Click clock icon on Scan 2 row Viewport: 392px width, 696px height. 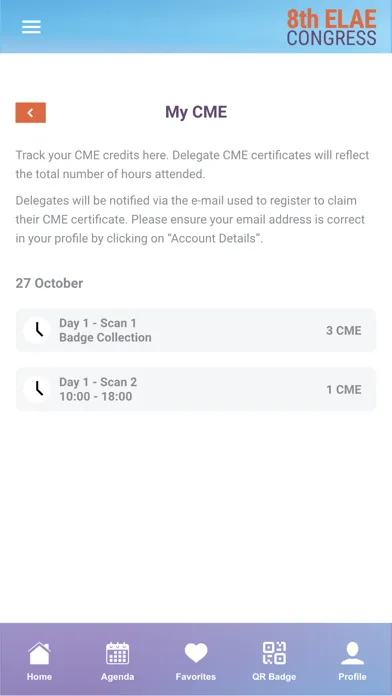[37, 389]
